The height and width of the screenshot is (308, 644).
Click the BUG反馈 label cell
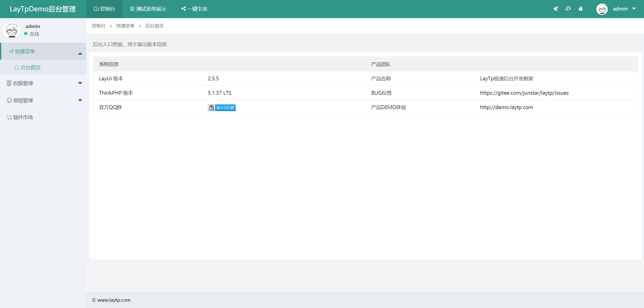pyautogui.click(x=381, y=93)
